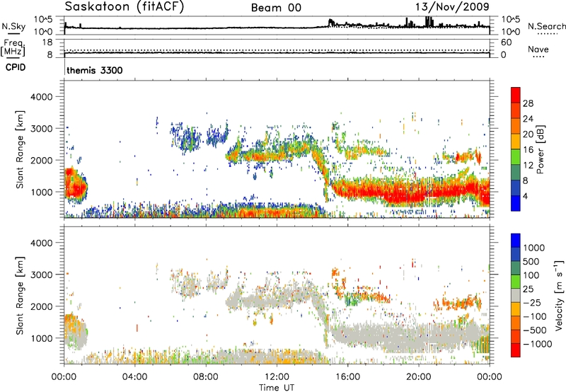This screenshot has height=392, width=566.
Task: Click the "-1000" label on Velocity colorbar
Action: point(538,344)
